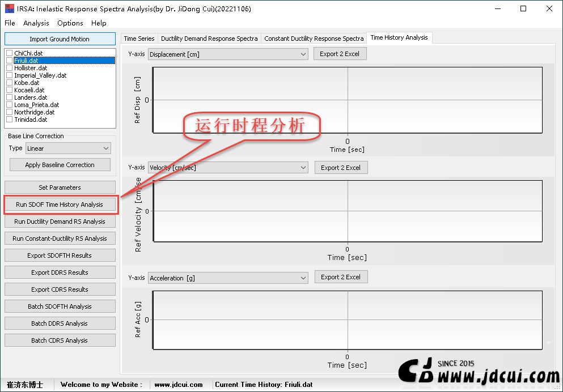Run SDOF Time History Analysis

point(60,204)
